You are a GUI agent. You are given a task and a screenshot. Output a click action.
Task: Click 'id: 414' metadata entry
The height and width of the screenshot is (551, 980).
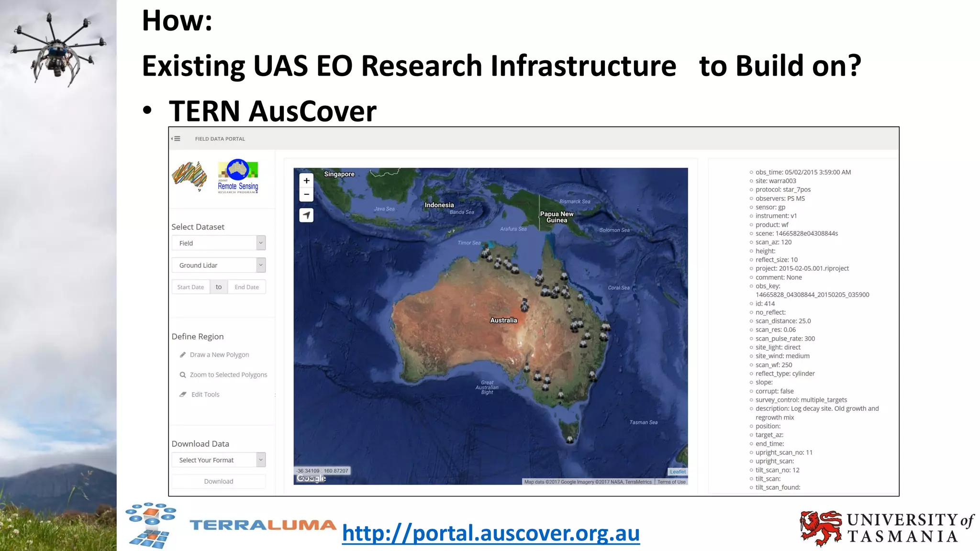[x=765, y=304]
